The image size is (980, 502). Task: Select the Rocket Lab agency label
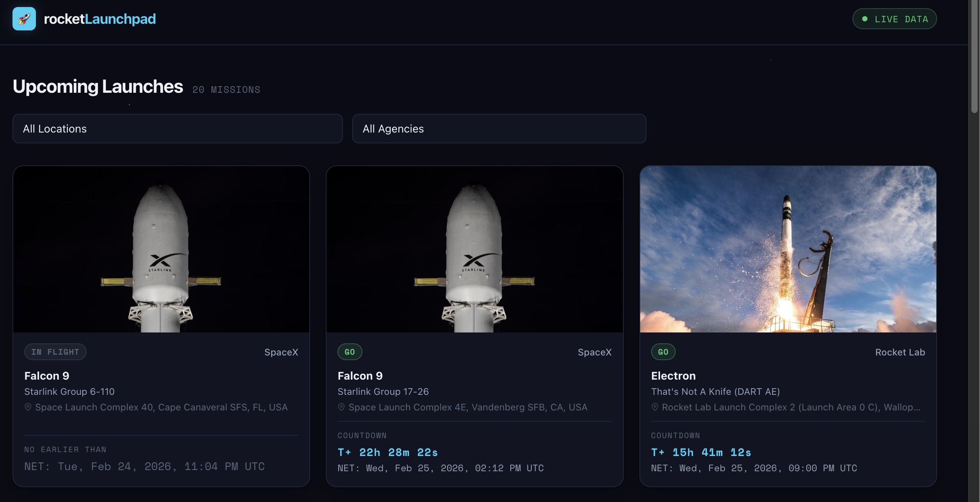point(900,352)
